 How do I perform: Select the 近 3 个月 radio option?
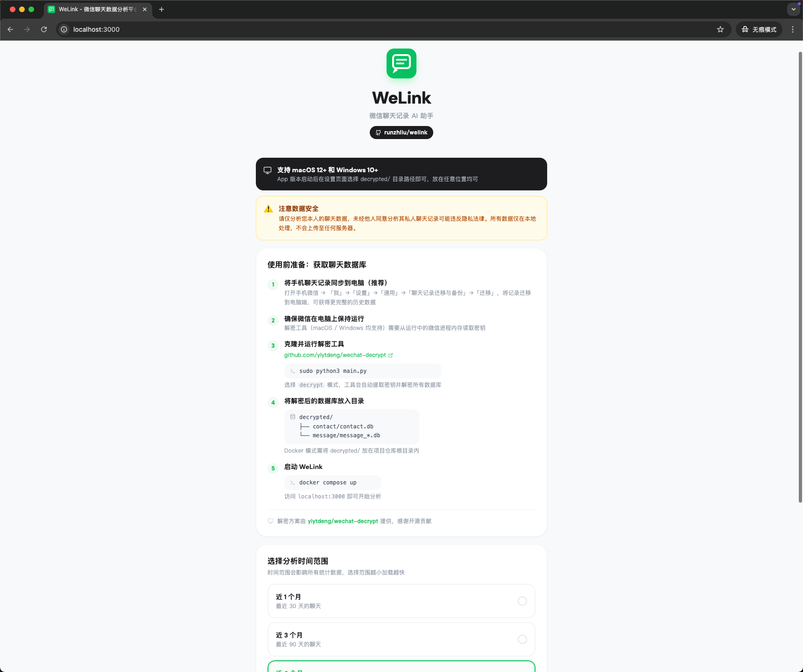522,639
